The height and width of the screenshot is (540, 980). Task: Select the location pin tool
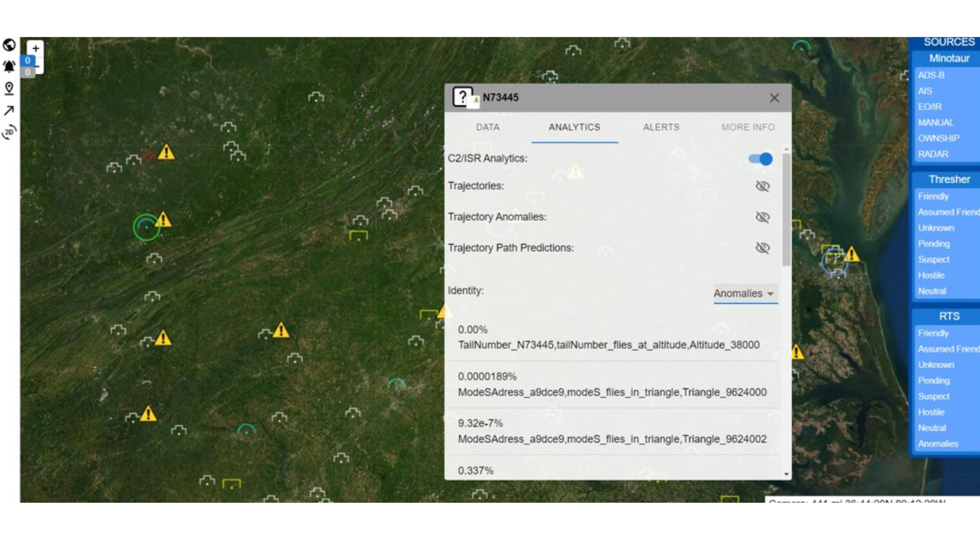[9, 88]
